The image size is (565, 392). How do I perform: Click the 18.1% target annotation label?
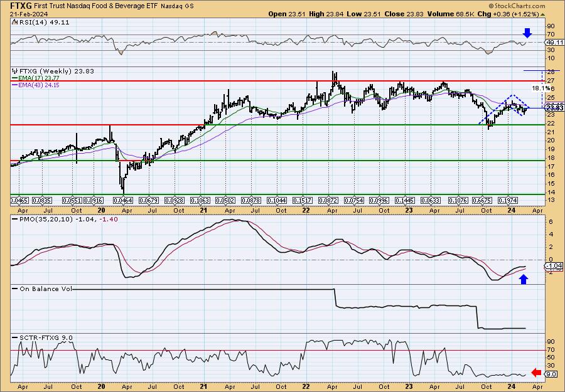coord(541,88)
